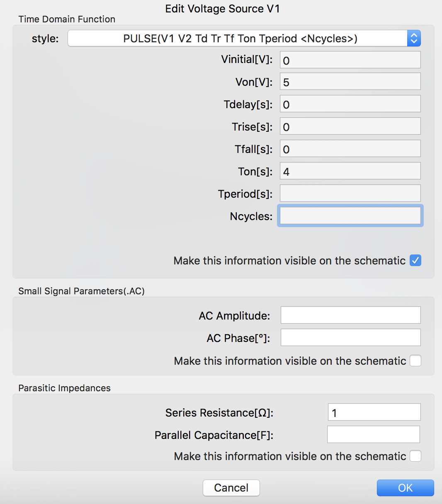Uncheck Time Domain visible on schematic checkbox

415,261
